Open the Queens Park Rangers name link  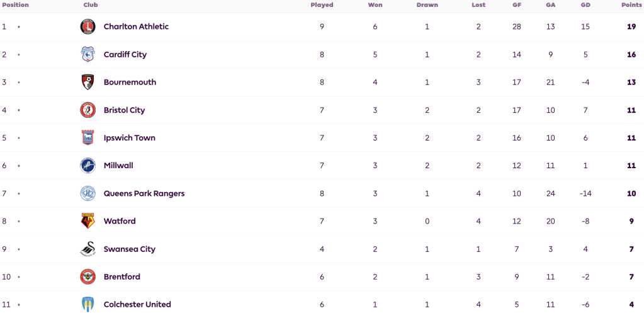(144, 193)
